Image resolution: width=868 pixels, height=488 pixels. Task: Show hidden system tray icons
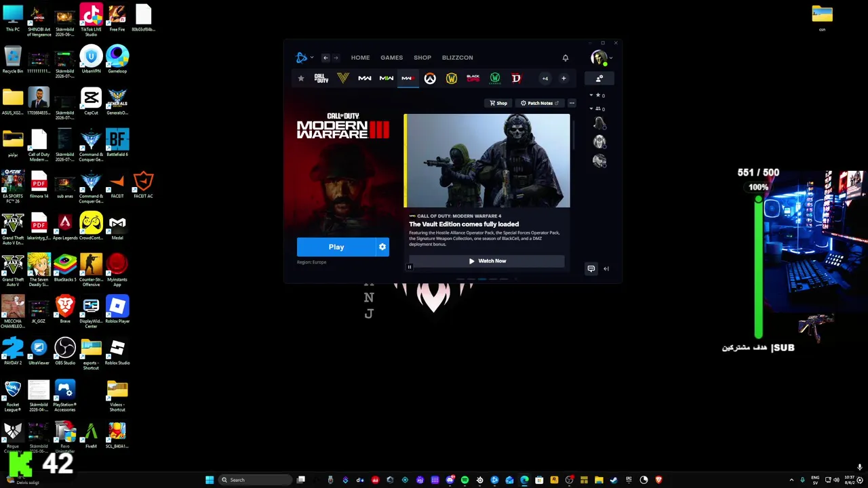(x=791, y=480)
